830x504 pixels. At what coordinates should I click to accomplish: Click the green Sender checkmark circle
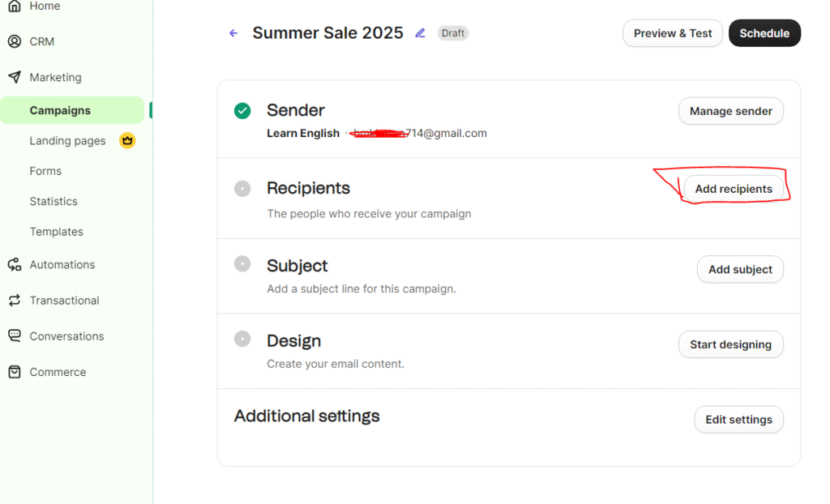(242, 111)
